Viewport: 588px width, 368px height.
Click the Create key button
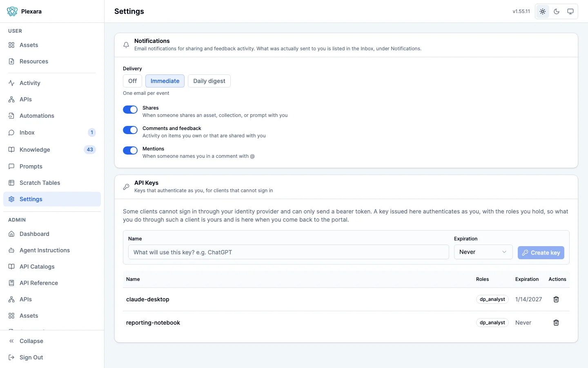[x=541, y=253]
